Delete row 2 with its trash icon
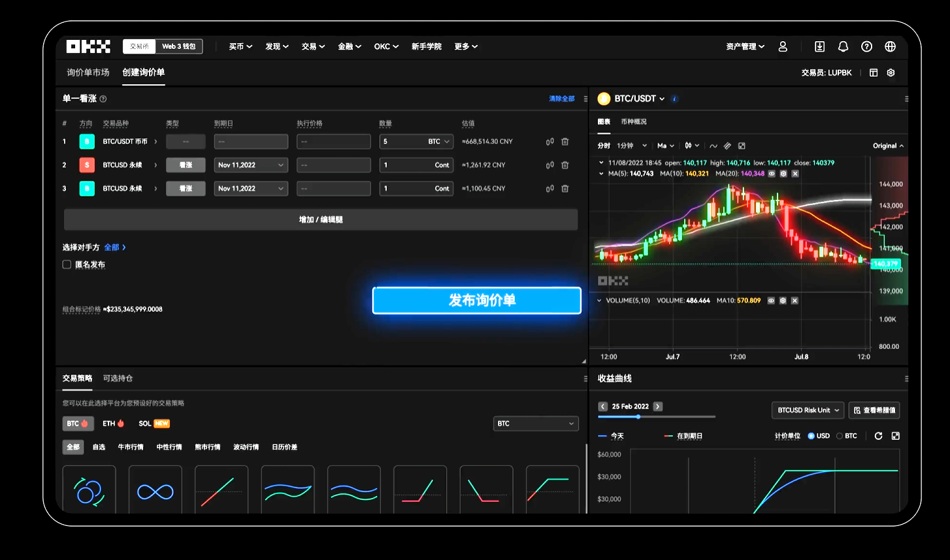 565,165
